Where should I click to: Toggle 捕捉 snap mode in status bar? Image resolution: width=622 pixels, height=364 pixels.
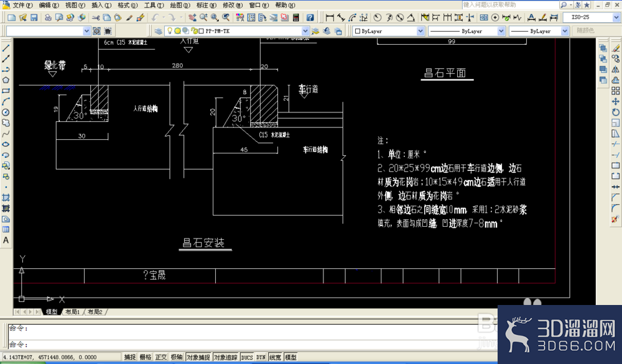(x=130, y=357)
